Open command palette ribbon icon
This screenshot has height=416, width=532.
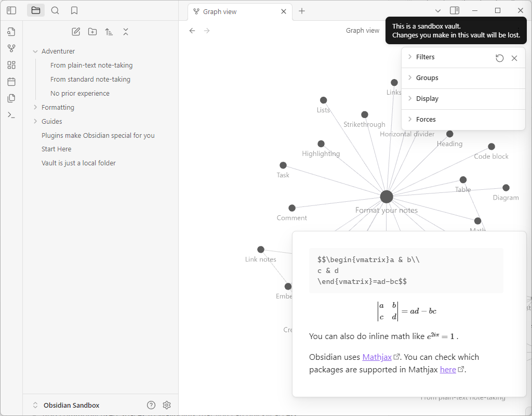[x=11, y=115]
